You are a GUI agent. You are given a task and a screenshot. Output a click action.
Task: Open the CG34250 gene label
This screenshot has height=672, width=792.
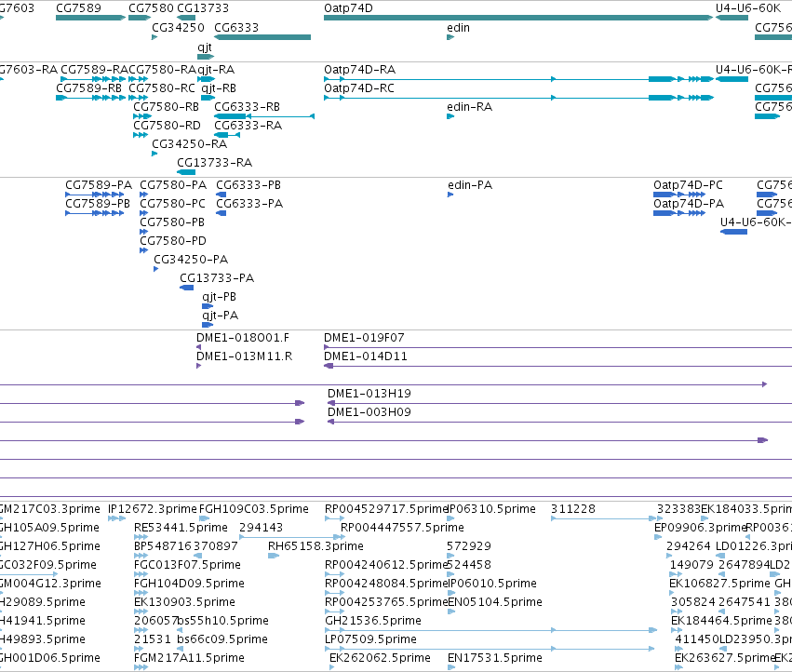click(x=179, y=27)
